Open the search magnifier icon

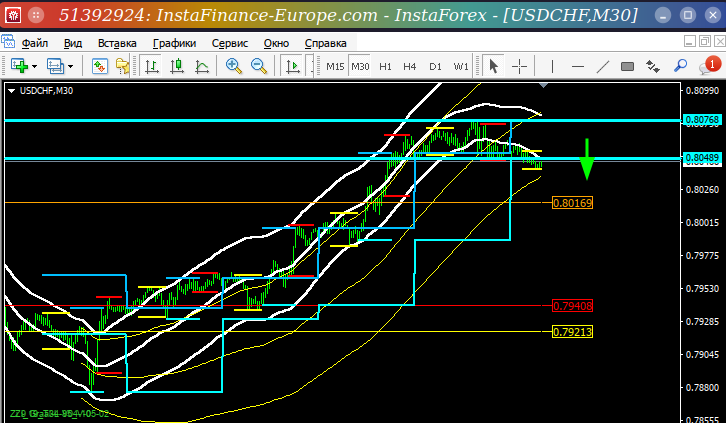tap(680, 66)
